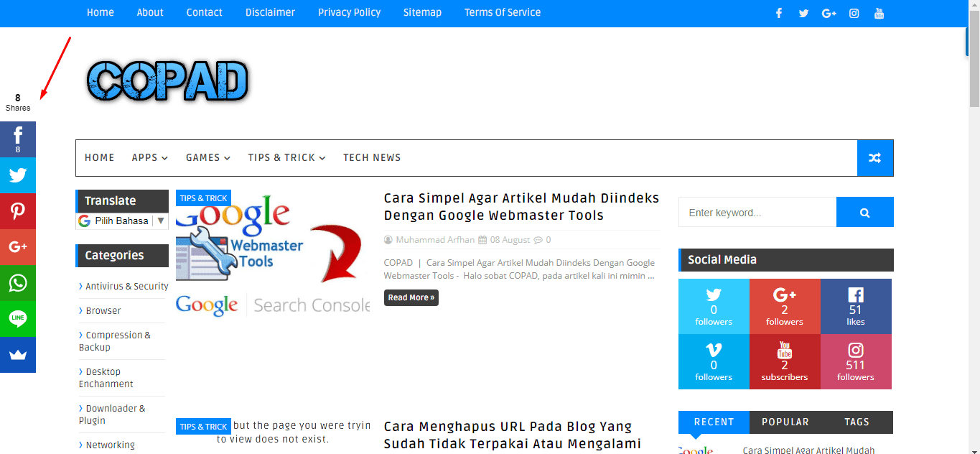Screen dimensions: 980x454
Task: Share via WhatsApp in floating share sidebar
Action: [18, 283]
